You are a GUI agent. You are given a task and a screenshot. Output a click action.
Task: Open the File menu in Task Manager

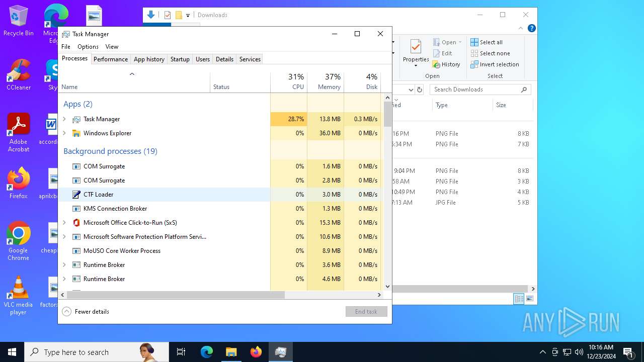coord(66,47)
